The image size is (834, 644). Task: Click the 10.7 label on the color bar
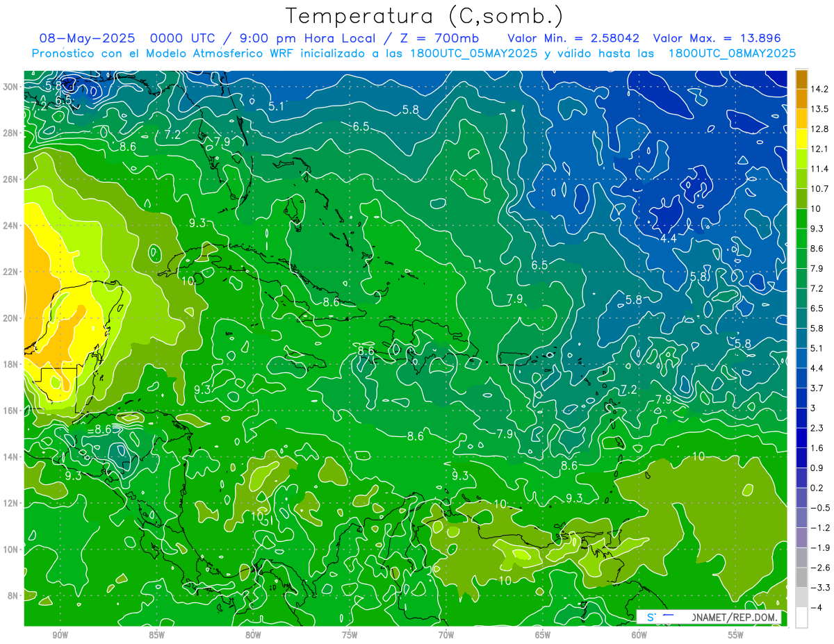click(819, 189)
